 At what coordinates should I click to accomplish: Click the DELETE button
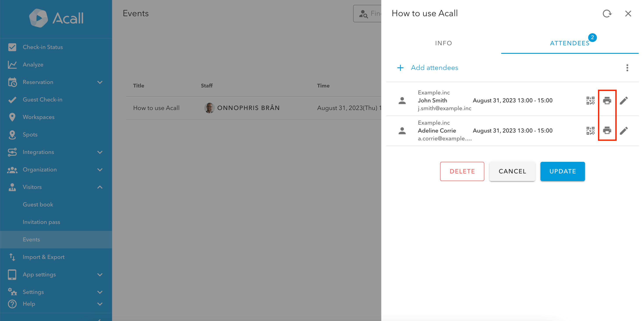[462, 171]
